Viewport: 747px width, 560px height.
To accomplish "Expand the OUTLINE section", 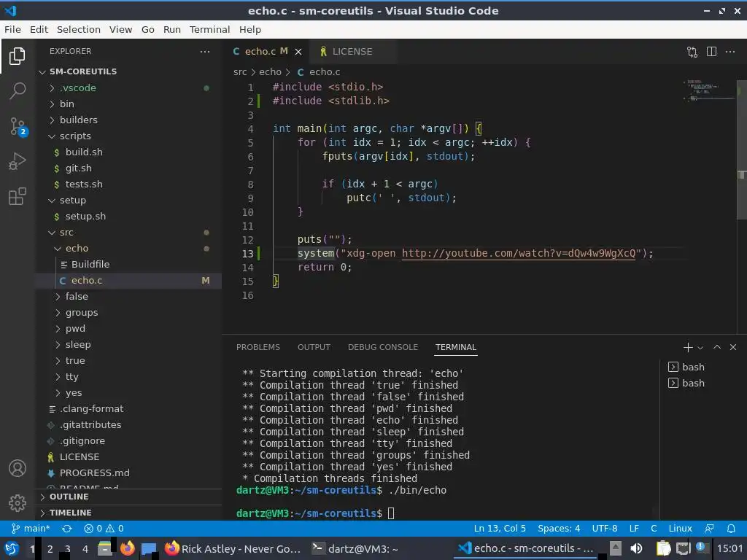I will coord(128,497).
